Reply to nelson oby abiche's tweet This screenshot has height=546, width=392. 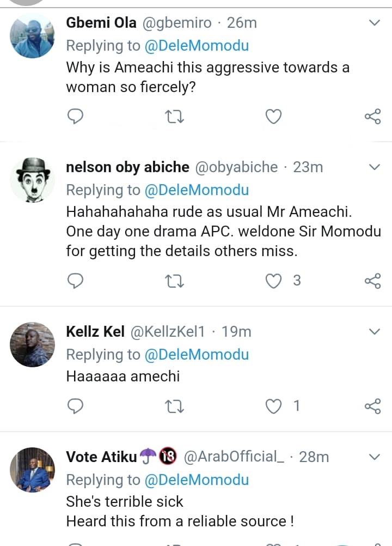pos(75,281)
